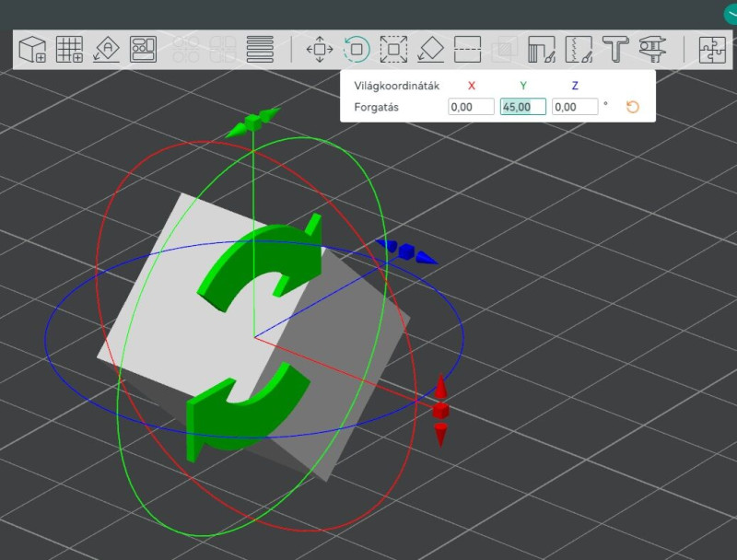
Task: Add a new build plate
Action: [x=70, y=50]
